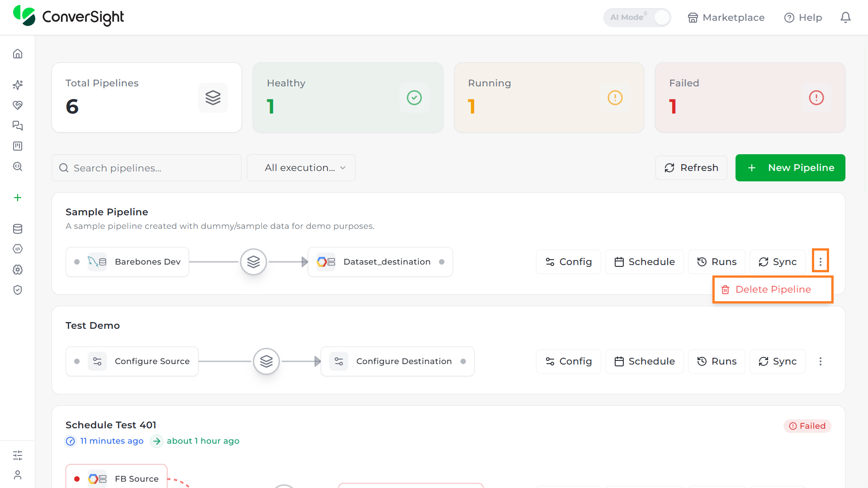Sync the Test Demo pipeline

click(778, 361)
